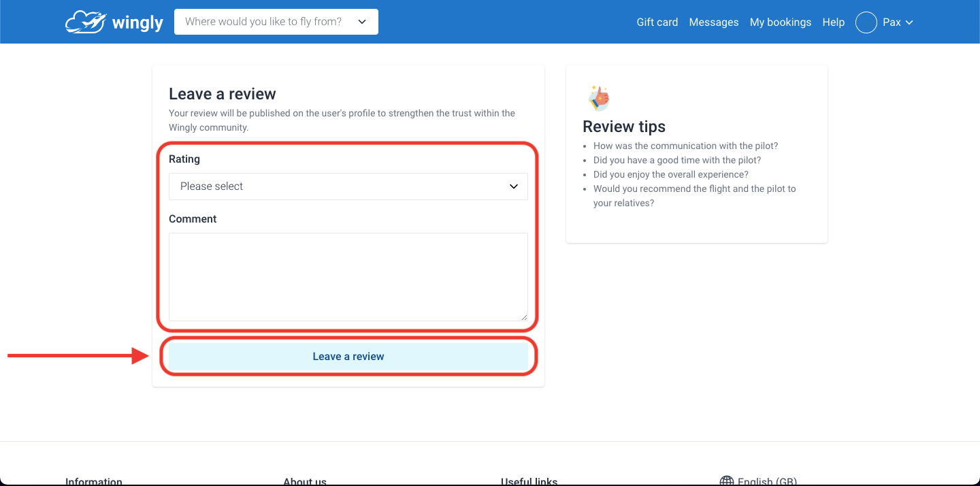Click the 'Leave a review' heading
Screen dimensions: 980x486
coord(223,94)
